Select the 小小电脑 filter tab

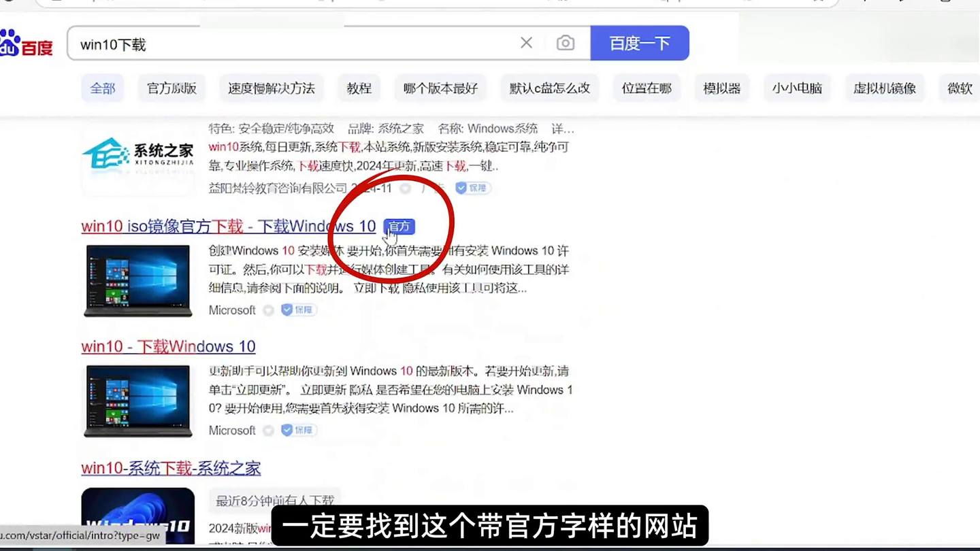tap(797, 88)
